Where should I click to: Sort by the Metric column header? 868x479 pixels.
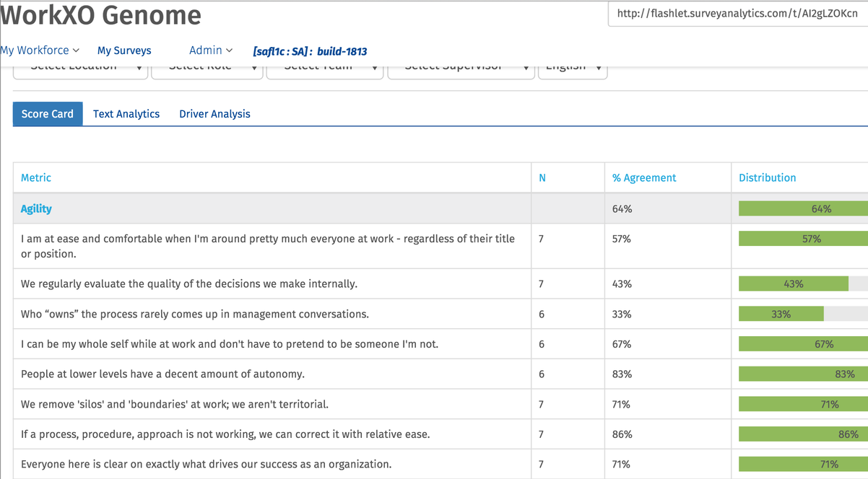coord(36,177)
